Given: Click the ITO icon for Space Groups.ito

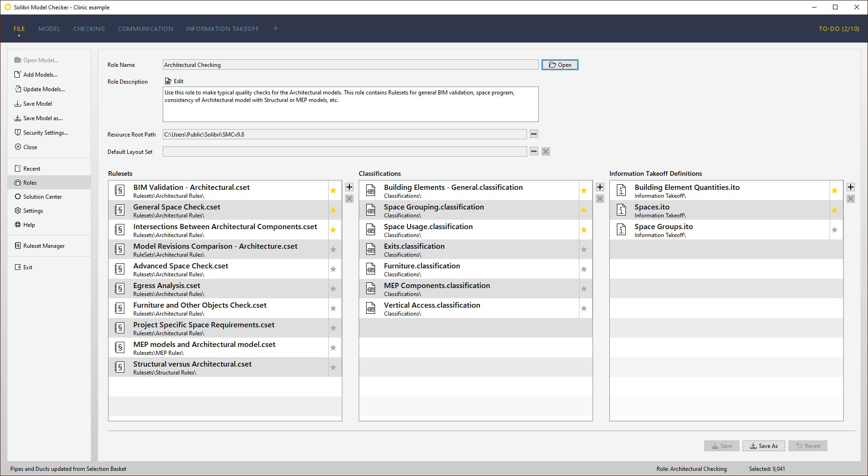Looking at the screenshot, I should coord(622,230).
